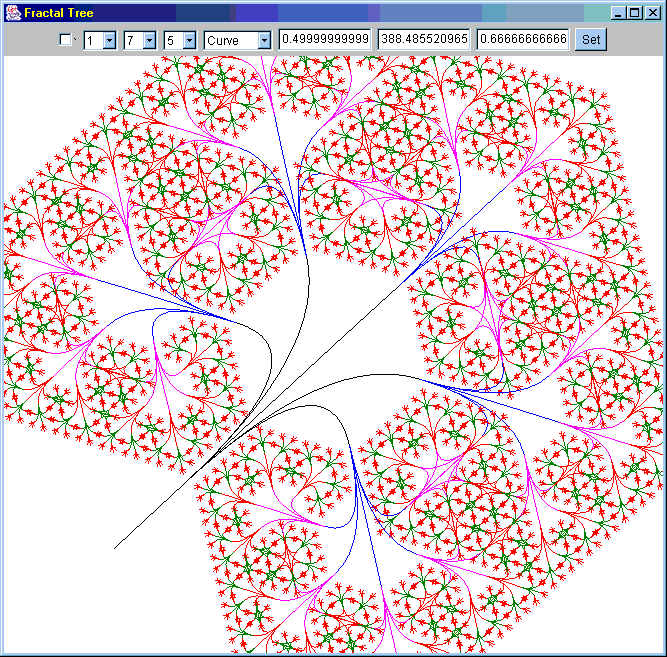
Task: Click the 388.485520965 text field
Action: [x=425, y=39]
